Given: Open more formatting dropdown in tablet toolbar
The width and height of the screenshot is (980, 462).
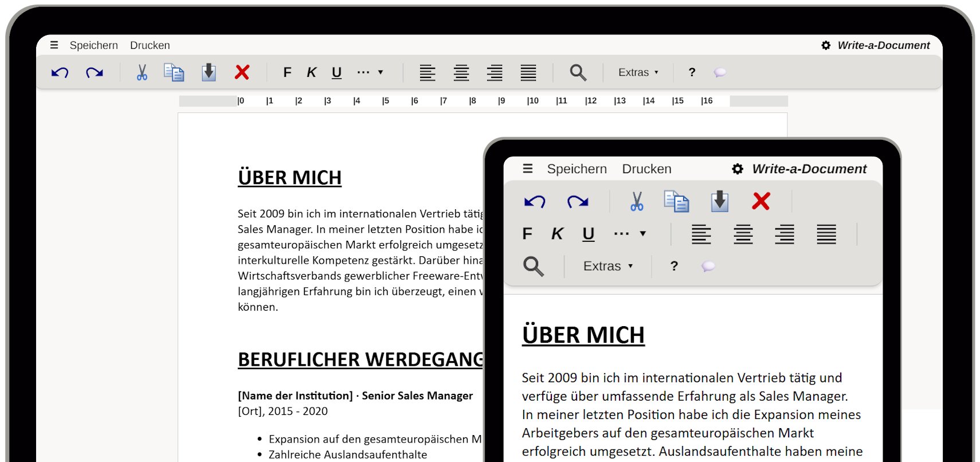Looking at the screenshot, I should click(630, 234).
